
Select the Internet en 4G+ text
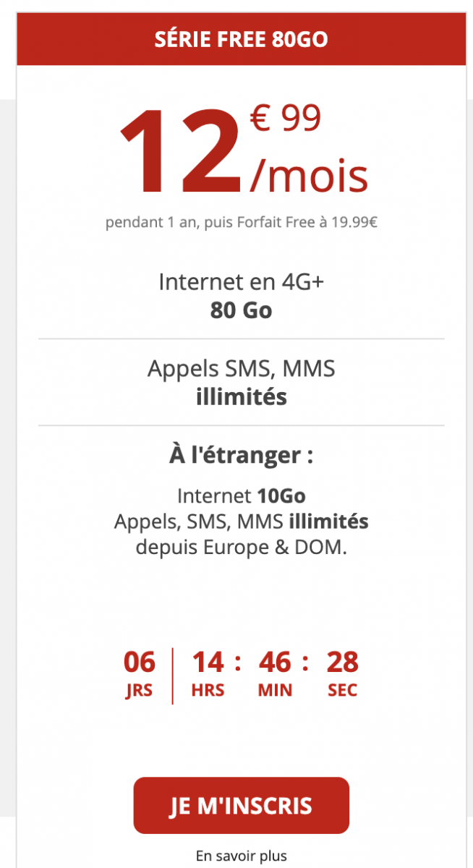[241, 282]
